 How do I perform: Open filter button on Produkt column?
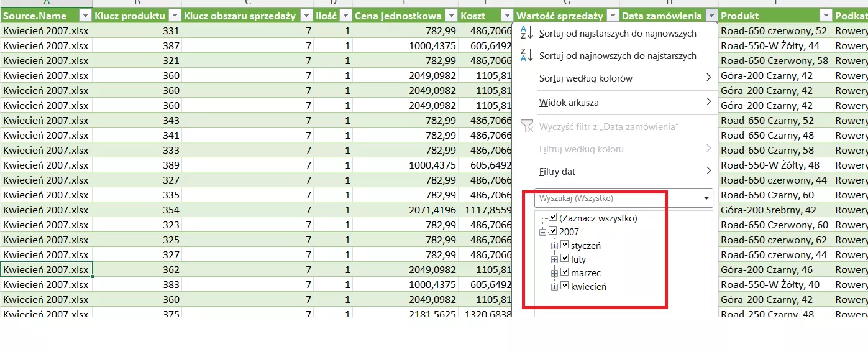[825, 16]
